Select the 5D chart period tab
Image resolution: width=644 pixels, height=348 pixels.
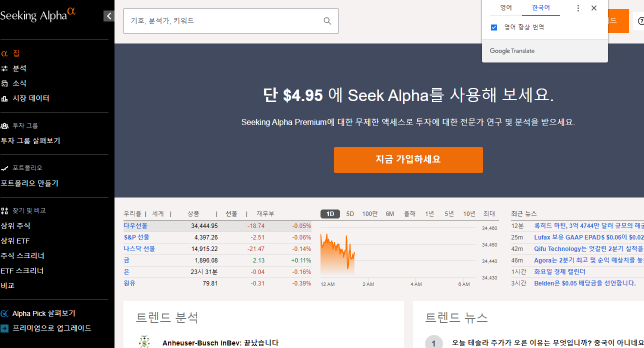349,213
